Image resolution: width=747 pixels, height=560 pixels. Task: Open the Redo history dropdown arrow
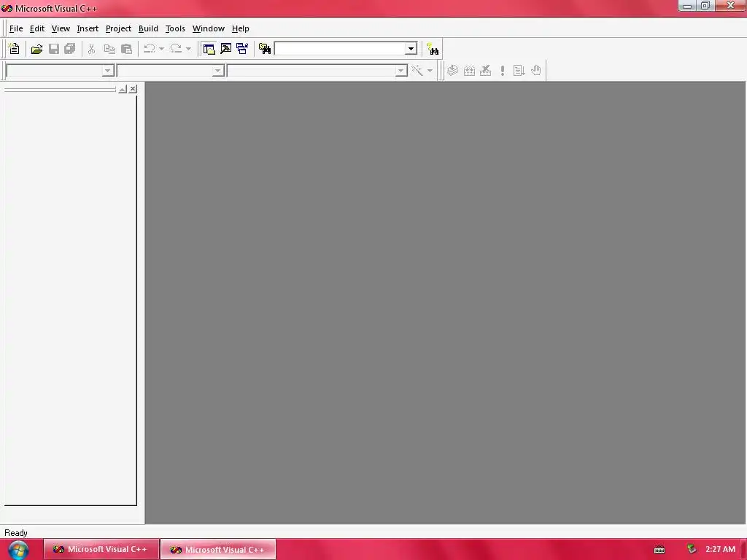pos(189,49)
